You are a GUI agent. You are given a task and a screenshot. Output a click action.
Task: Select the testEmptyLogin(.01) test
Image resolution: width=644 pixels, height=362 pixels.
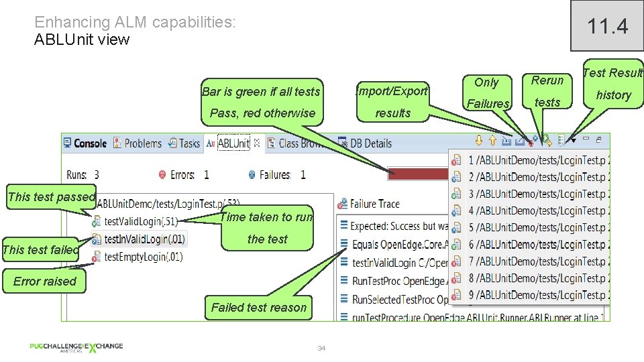[138, 257]
